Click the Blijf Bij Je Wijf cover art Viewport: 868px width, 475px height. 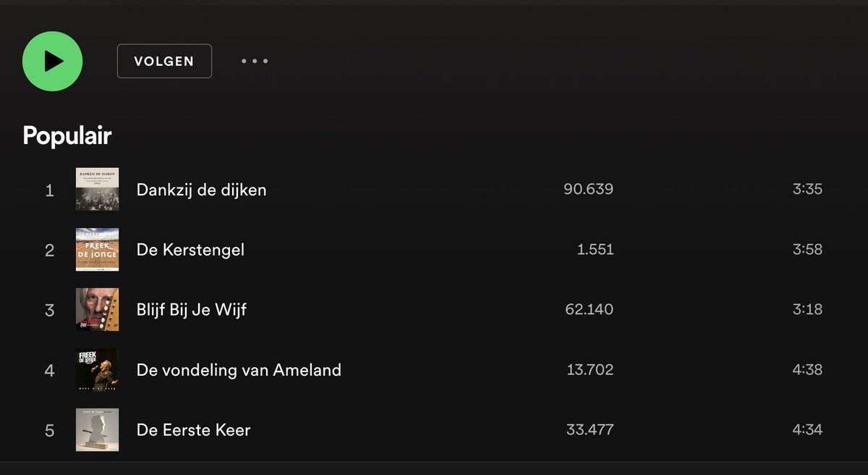point(97,310)
